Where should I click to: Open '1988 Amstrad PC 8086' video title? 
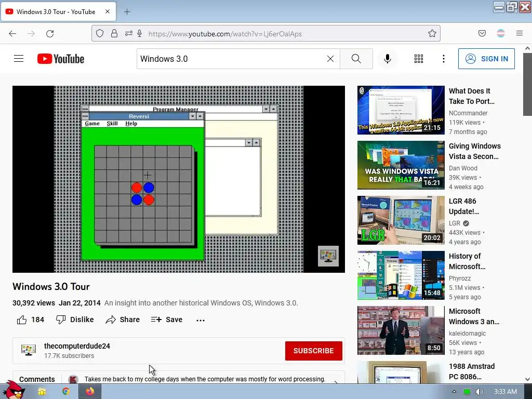[472, 371]
